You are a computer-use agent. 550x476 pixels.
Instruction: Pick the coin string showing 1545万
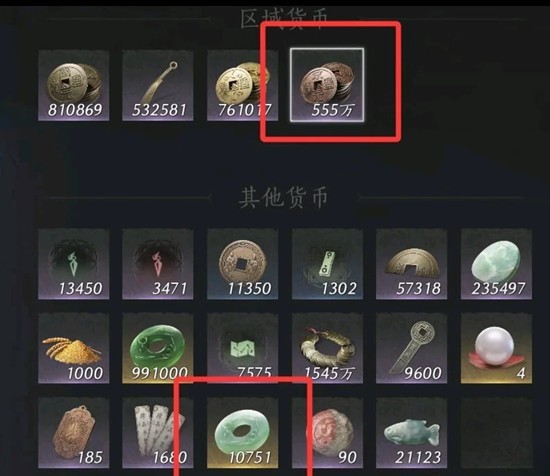[327, 348]
